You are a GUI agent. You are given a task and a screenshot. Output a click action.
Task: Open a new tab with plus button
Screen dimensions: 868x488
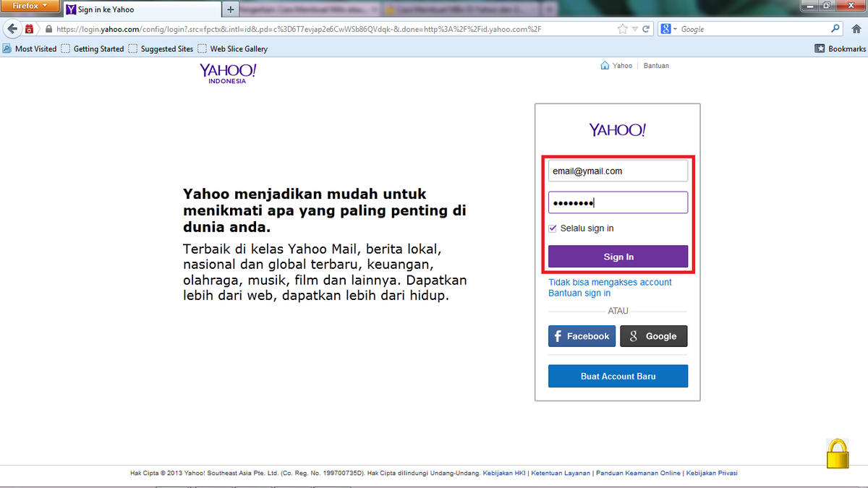click(x=231, y=9)
